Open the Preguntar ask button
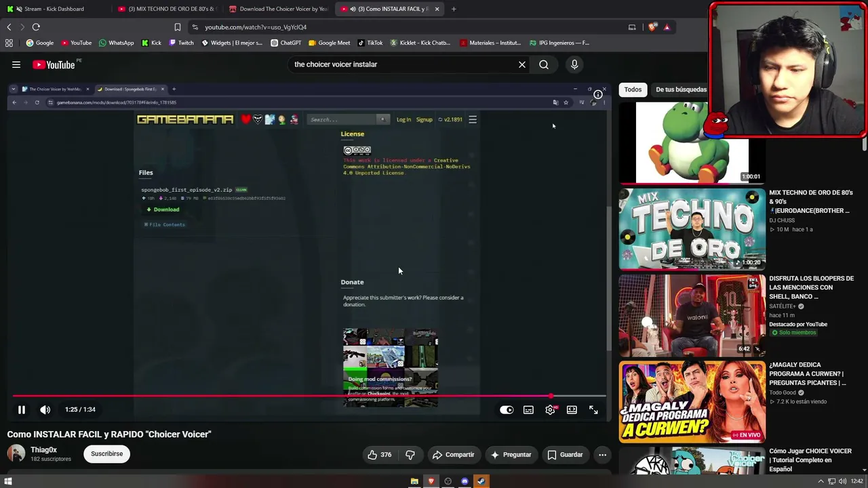868x488 pixels. [511, 455]
